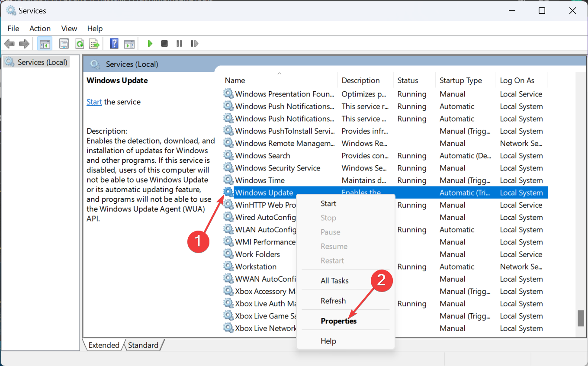Click the Pause Service toolbar icon
This screenshot has width=588, height=366.
coord(179,43)
